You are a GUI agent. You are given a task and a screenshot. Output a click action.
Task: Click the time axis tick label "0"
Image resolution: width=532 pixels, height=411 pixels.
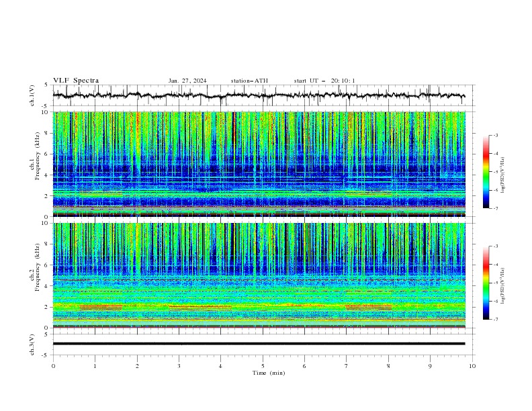53,366
